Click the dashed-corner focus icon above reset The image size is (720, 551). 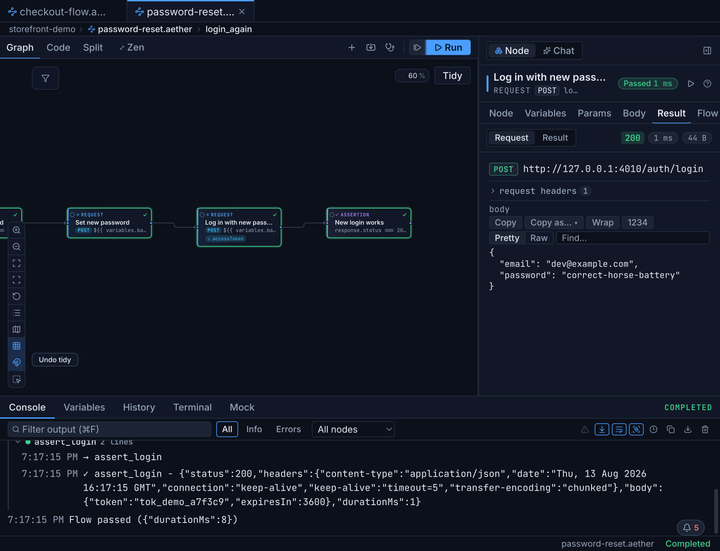pyautogui.click(x=17, y=280)
